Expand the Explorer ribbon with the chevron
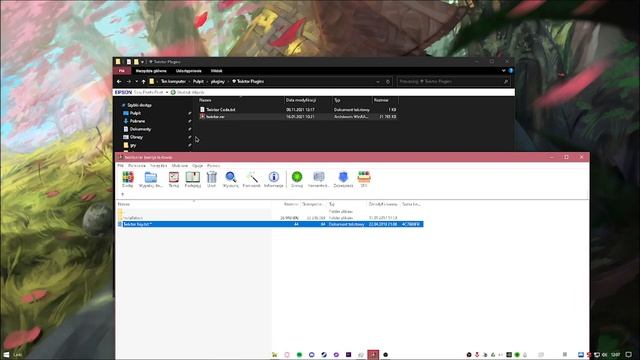This screenshot has height=360, width=640. coord(503,71)
